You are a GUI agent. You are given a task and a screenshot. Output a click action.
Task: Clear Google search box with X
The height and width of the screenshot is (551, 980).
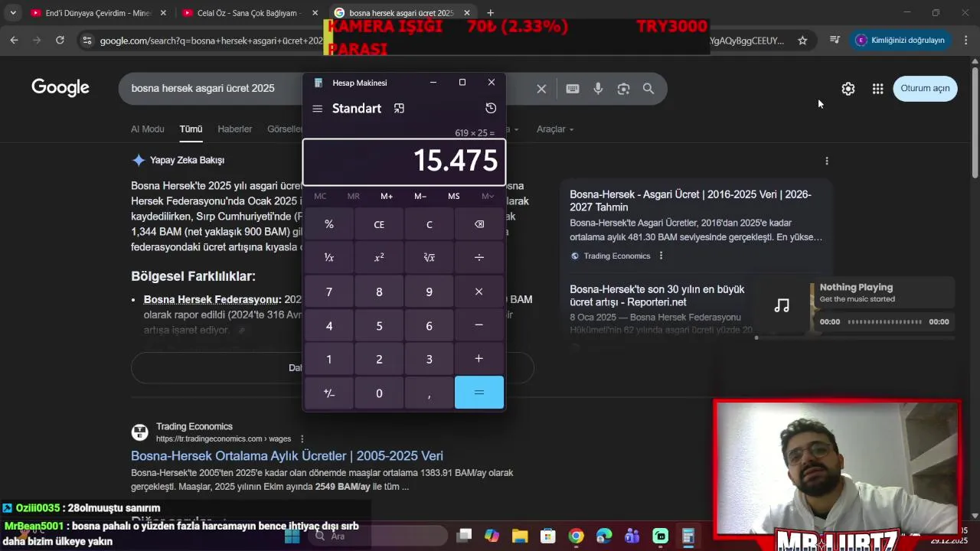[541, 89]
